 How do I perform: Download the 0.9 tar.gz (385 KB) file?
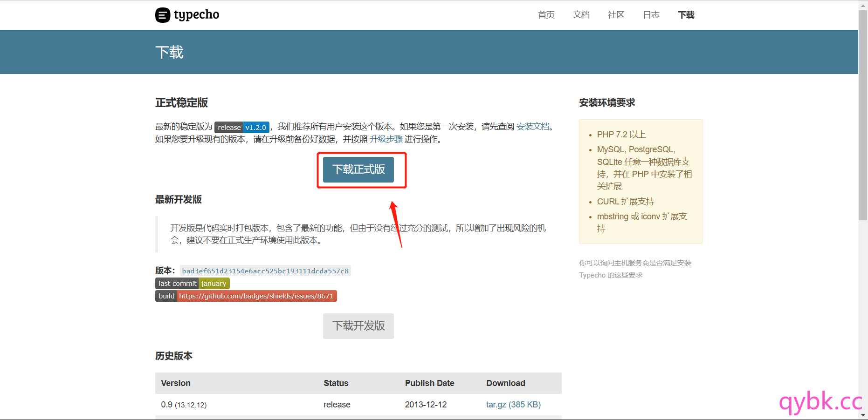click(x=513, y=405)
